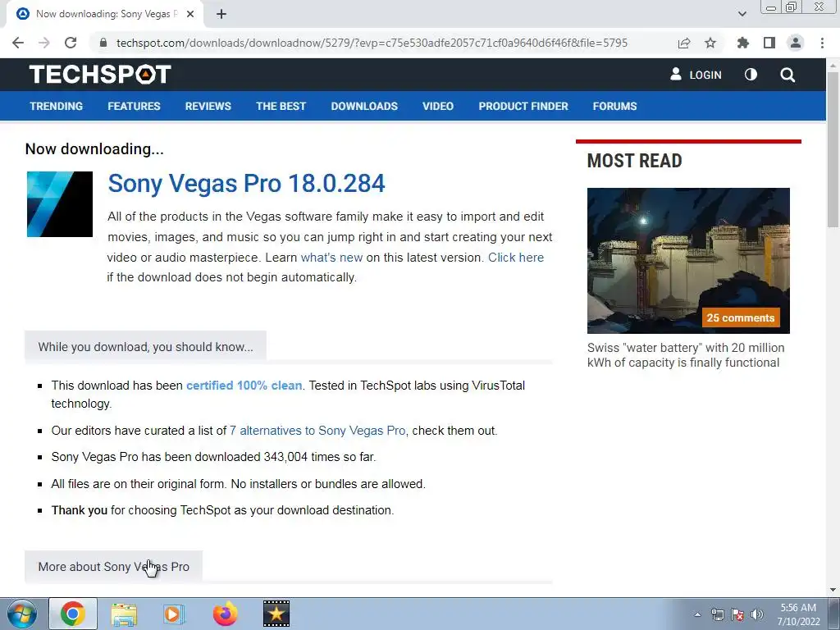This screenshot has width=840, height=630.
Task: Open the REVIEWS menu
Action: point(208,106)
